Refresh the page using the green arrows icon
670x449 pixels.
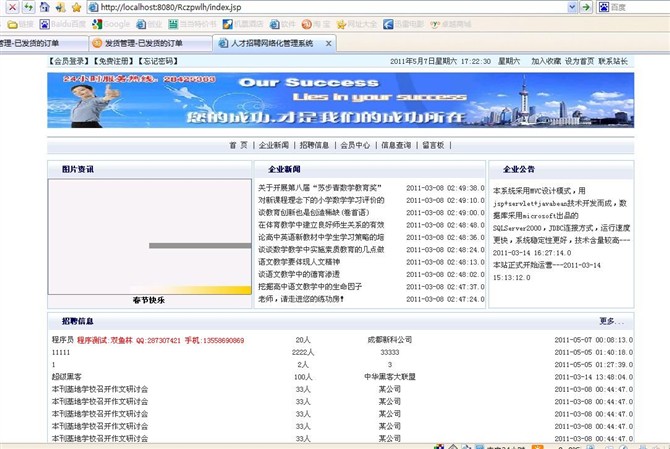(x=29, y=7)
